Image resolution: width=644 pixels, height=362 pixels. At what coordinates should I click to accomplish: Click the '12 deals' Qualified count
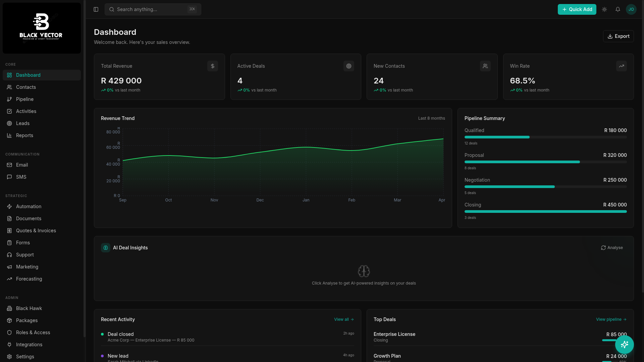[x=471, y=143]
